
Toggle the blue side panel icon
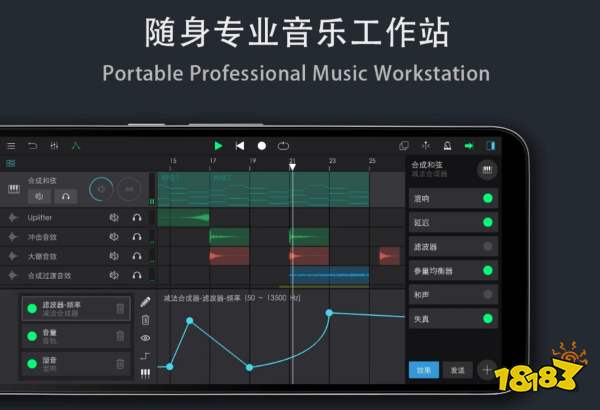click(x=491, y=146)
